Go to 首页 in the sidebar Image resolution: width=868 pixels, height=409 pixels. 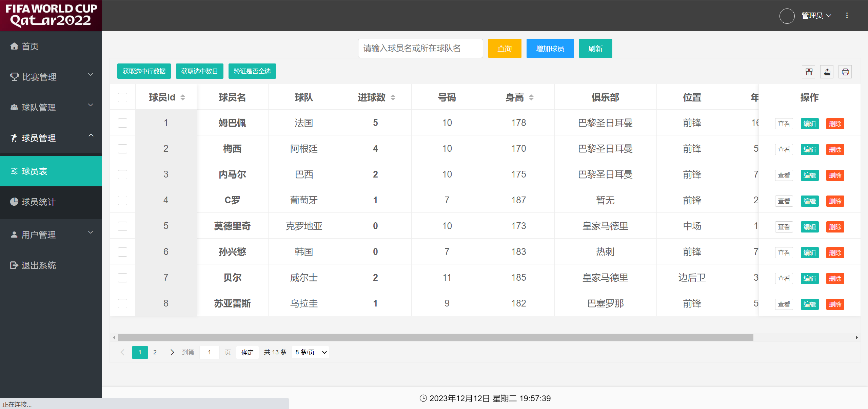[30, 47]
